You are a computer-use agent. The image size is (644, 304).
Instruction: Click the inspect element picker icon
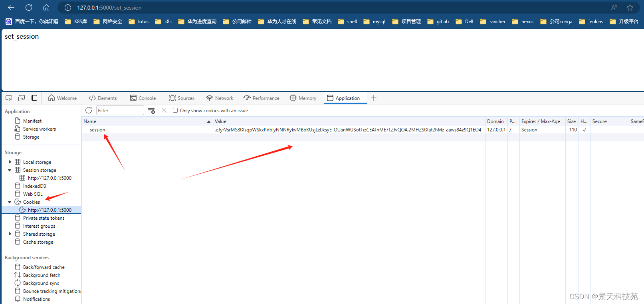coord(9,98)
